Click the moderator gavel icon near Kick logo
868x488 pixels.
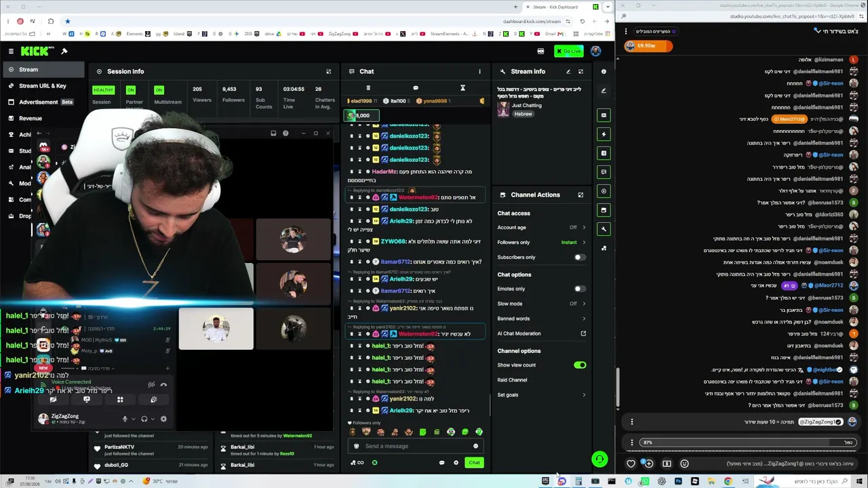tap(64, 51)
